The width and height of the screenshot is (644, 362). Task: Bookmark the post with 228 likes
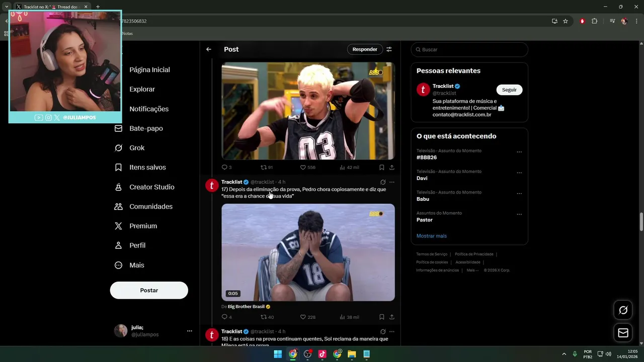coord(382,317)
